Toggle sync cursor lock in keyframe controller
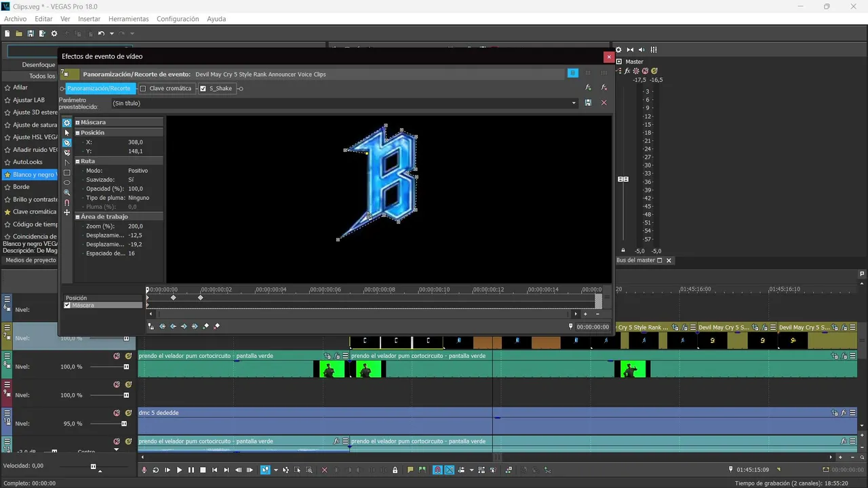Screen dimensions: 868x488 tap(151, 326)
